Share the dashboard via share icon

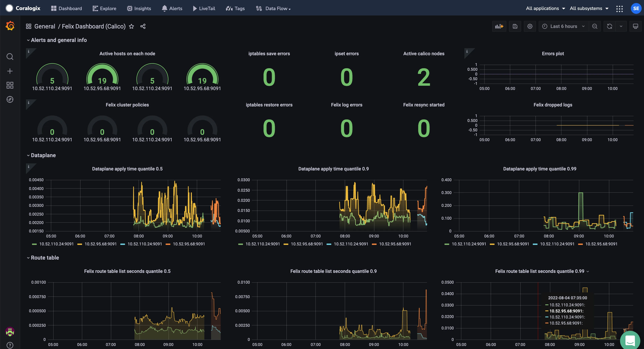click(143, 26)
